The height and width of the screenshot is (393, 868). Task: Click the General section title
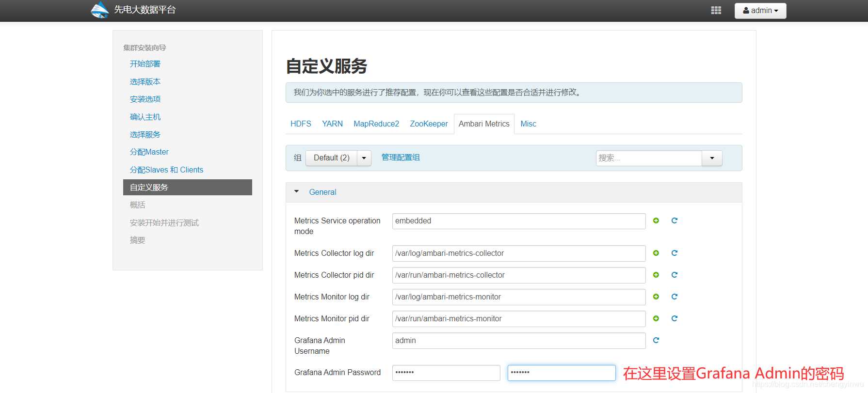click(322, 192)
